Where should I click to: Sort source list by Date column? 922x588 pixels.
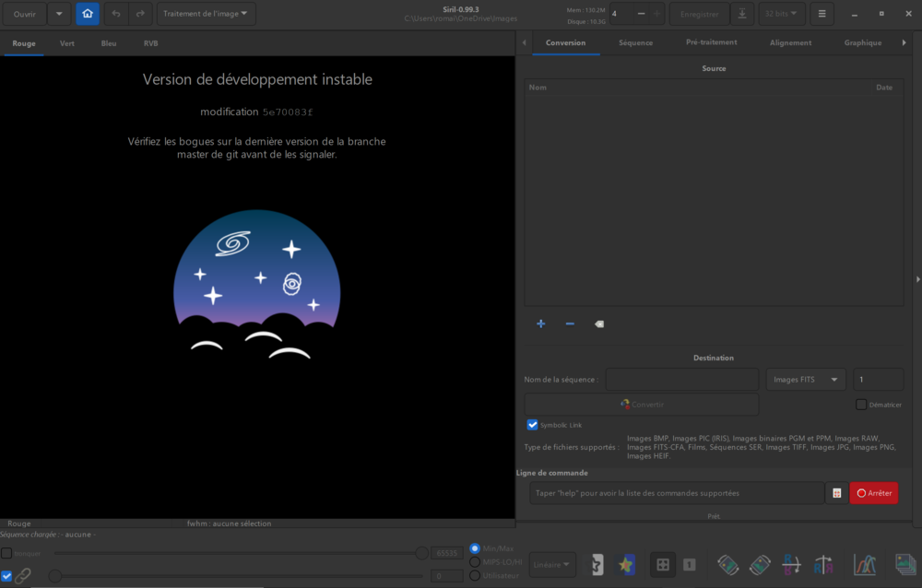coord(887,87)
